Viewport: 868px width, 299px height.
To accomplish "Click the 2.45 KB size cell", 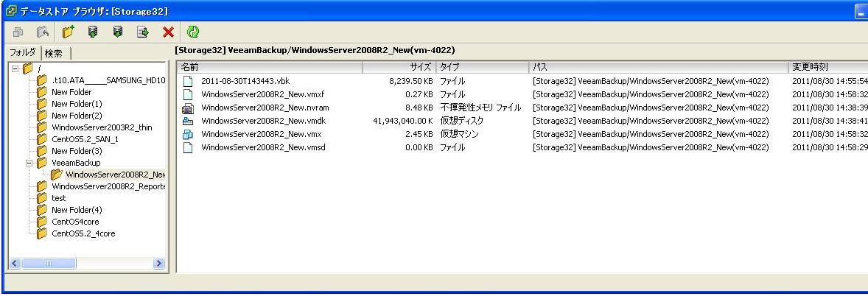I will 419,134.
